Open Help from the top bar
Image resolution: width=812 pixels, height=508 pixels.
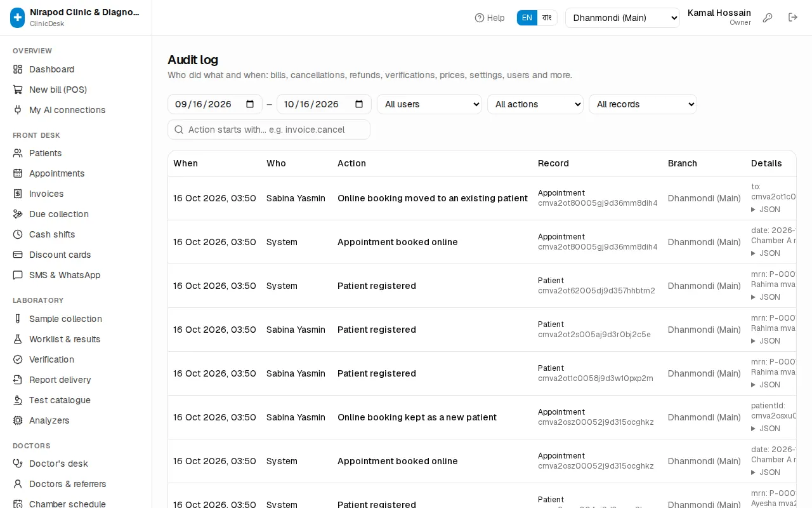click(490, 18)
